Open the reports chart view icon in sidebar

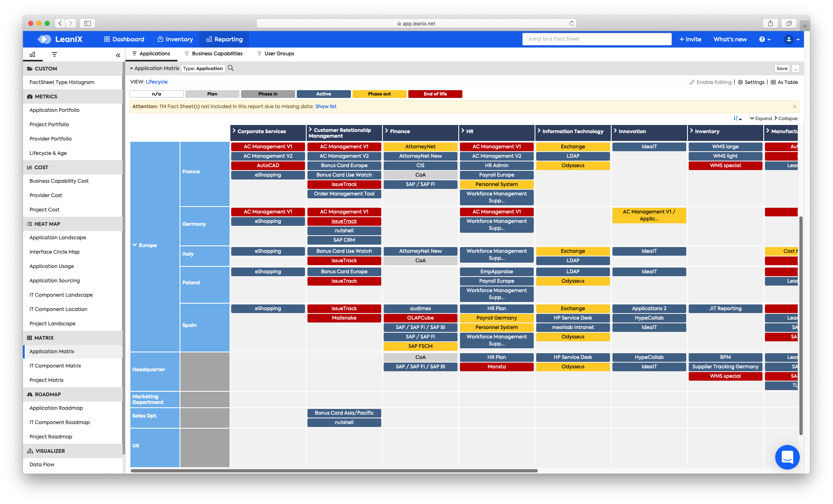(x=32, y=54)
